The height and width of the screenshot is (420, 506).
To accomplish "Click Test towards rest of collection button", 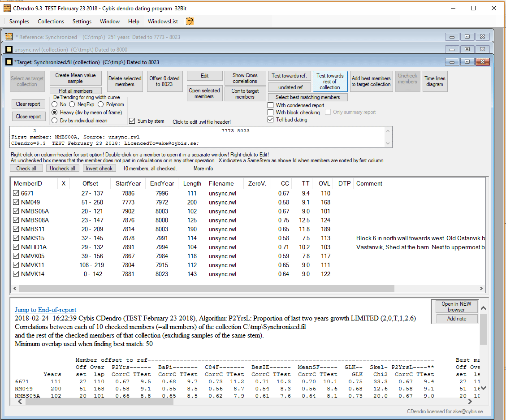I will pos(330,81).
